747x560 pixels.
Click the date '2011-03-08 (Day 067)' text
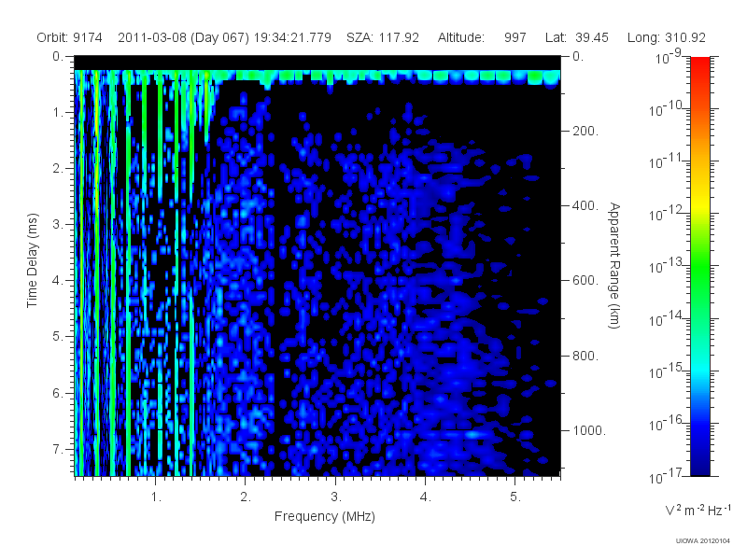click(183, 37)
